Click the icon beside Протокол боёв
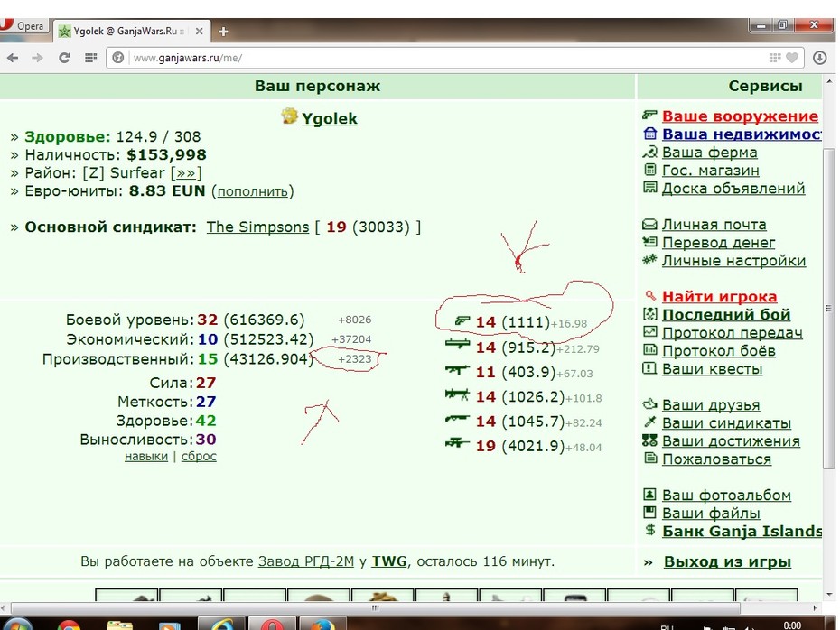 click(649, 350)
